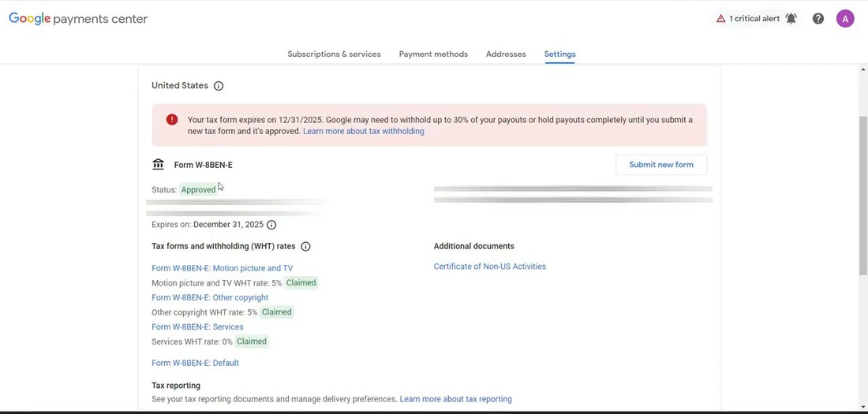Screen dimensions: 868x414
Task: Show info icon beside United States
Action: click(219, 86)
